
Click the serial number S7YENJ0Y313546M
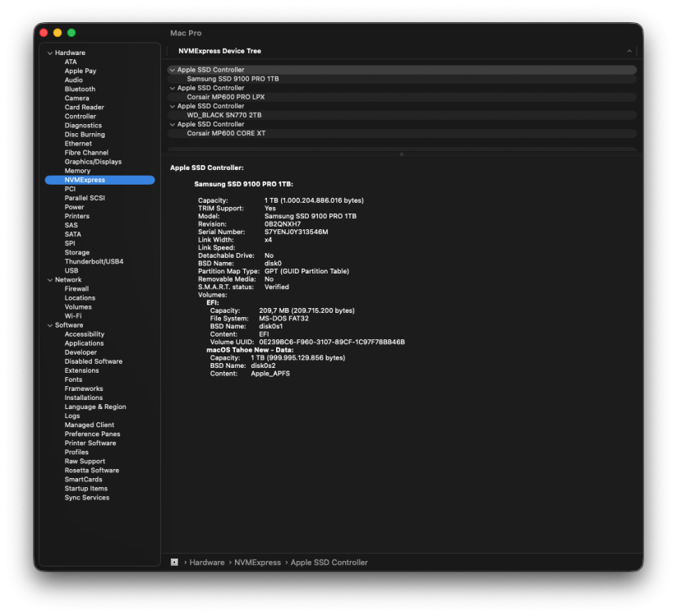pos(296,232)
